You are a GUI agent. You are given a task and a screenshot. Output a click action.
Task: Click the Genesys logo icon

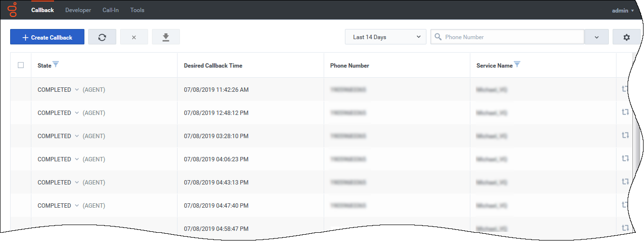13,10
